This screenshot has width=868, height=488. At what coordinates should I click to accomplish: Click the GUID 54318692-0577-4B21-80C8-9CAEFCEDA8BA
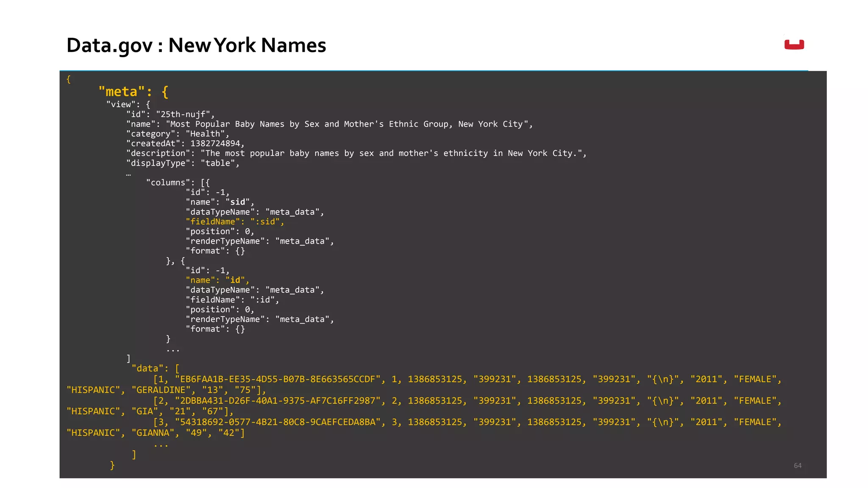click(x=278, y=422)
